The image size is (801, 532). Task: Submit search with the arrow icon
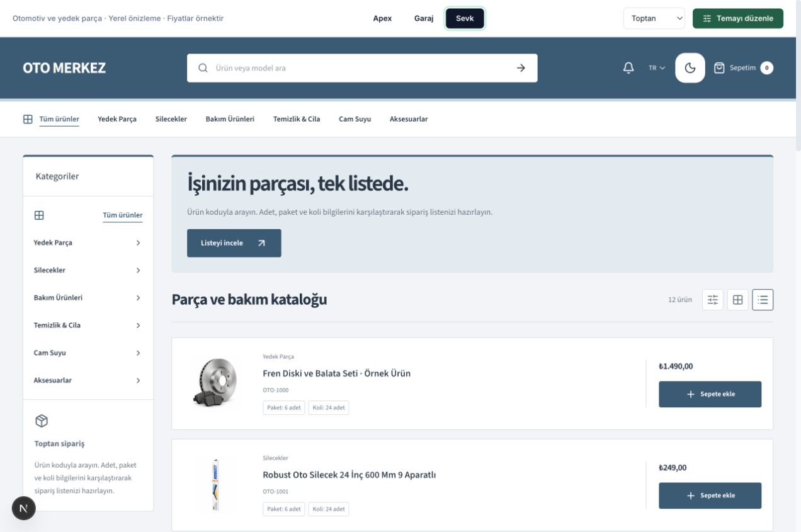521,68
